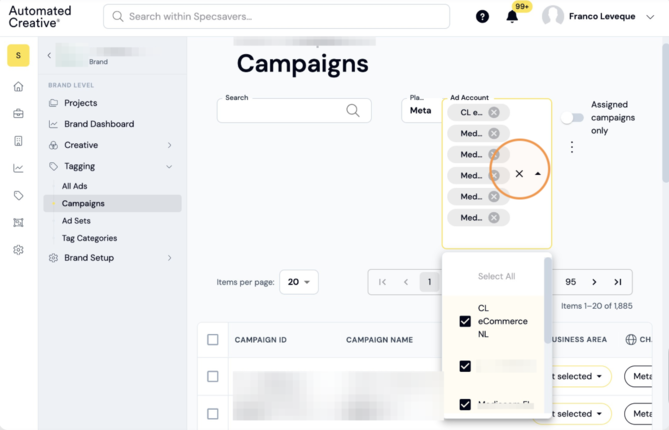Go to next page of campaigns
Image resolution: width=669 pixels, height=430 pixels.
594,282
